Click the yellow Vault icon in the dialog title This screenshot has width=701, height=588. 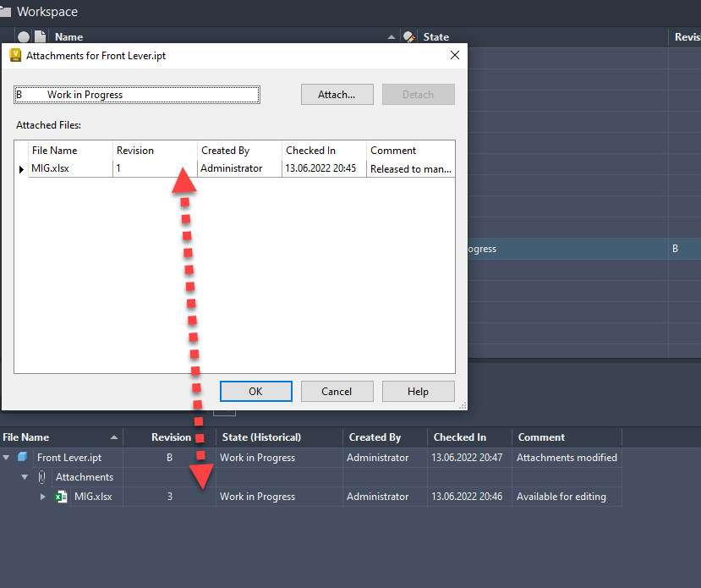tap(16, 55)
